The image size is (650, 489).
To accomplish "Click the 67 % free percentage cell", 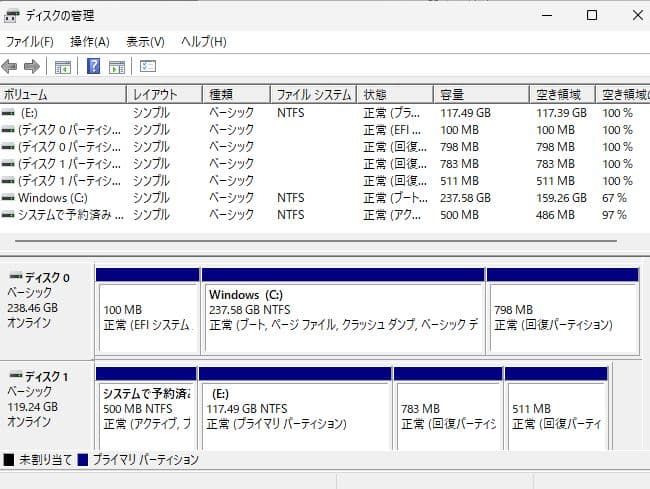I will pyautogui.click(x=614, y=198).
